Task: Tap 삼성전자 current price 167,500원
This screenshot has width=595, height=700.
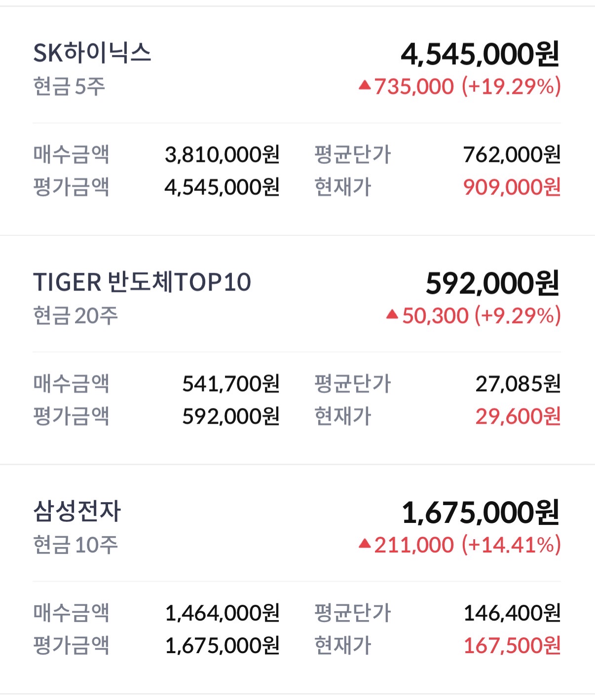Action: pos(512,646)
